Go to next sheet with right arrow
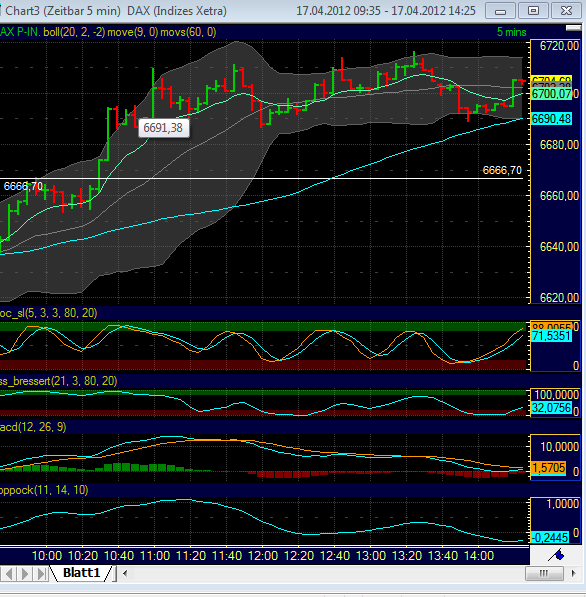Image resolution: width=586 pixels, height=597 pixels. pyautogui.click(x=25, y=573)
